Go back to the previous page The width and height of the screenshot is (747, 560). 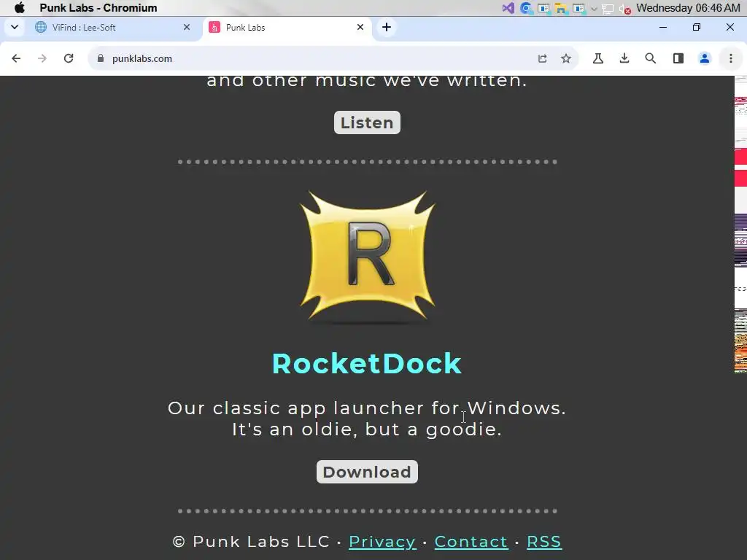pyautogui.click(x=16, y=58)
